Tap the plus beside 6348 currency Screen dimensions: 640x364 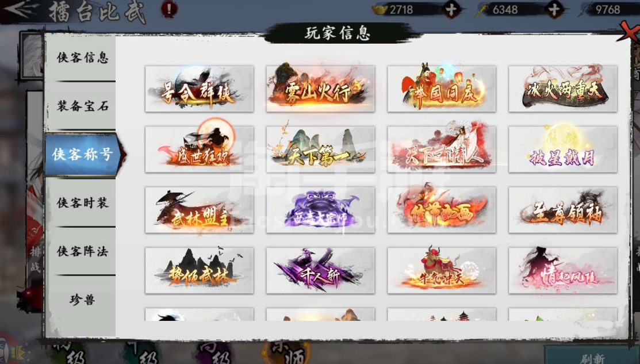[554, 10]
